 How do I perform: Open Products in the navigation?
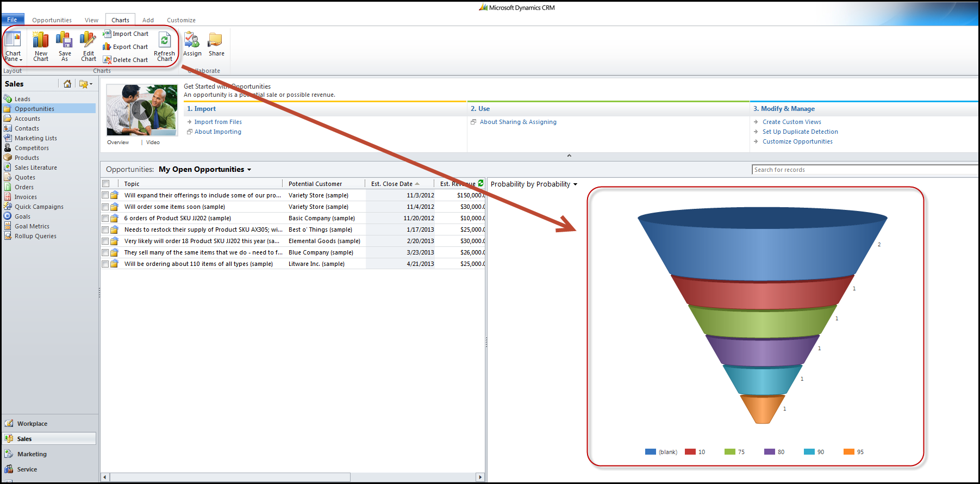click(27, 158)
